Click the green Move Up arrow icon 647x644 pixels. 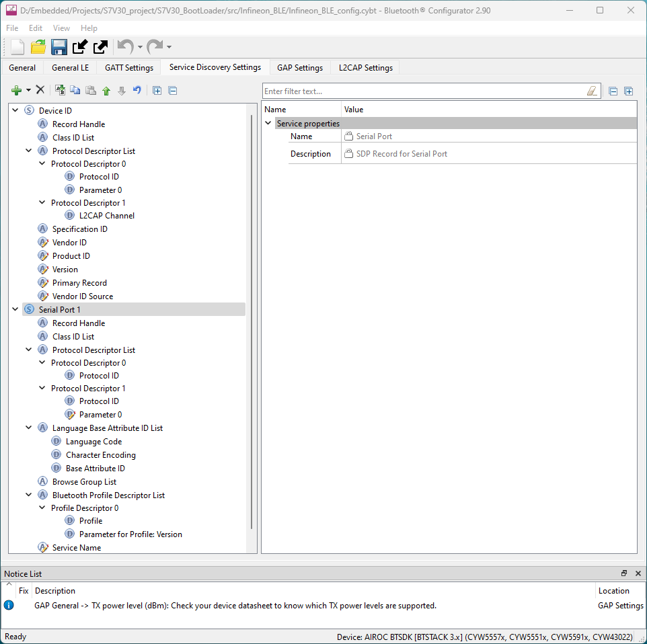106,91
